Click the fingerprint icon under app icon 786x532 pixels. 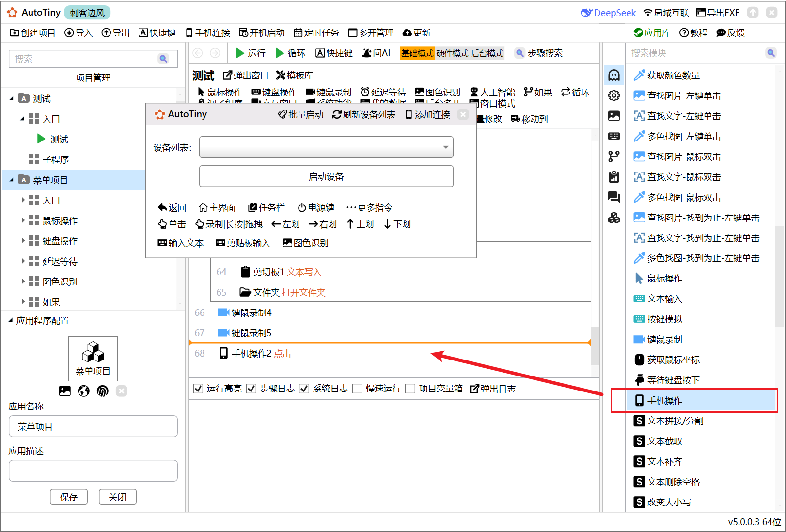click(x=103, y=391)
